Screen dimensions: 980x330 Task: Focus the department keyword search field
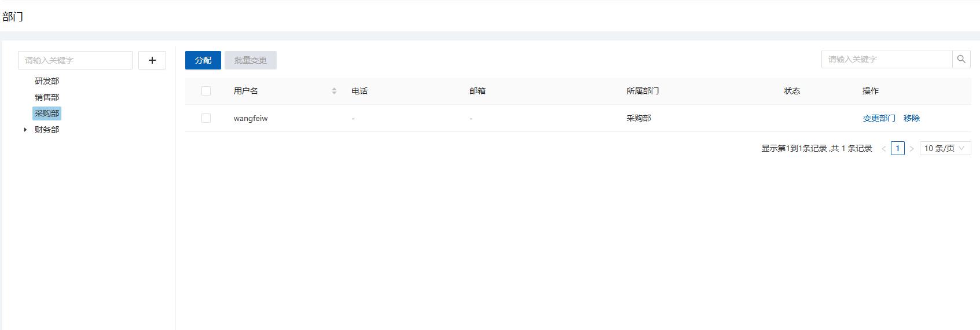(x=75, y=60)
